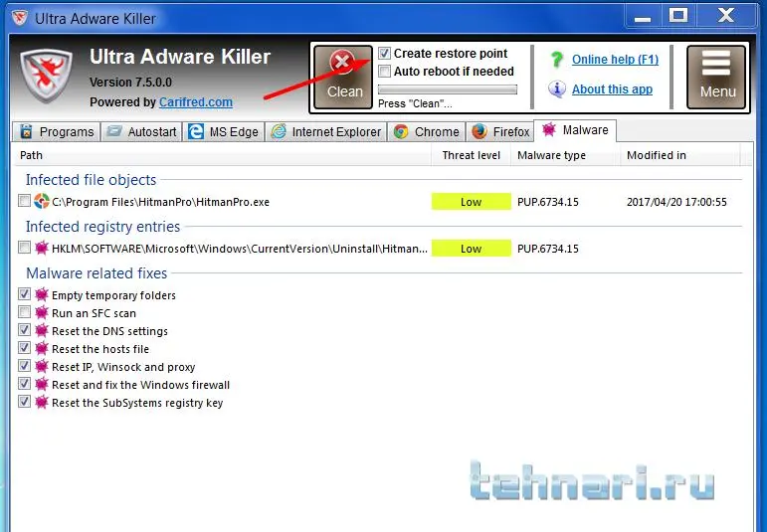This screenshot has width=767, height=532.
Task: Select the HKLM\SOFTWARE\Microsoft registry path text
Action: 240,249
